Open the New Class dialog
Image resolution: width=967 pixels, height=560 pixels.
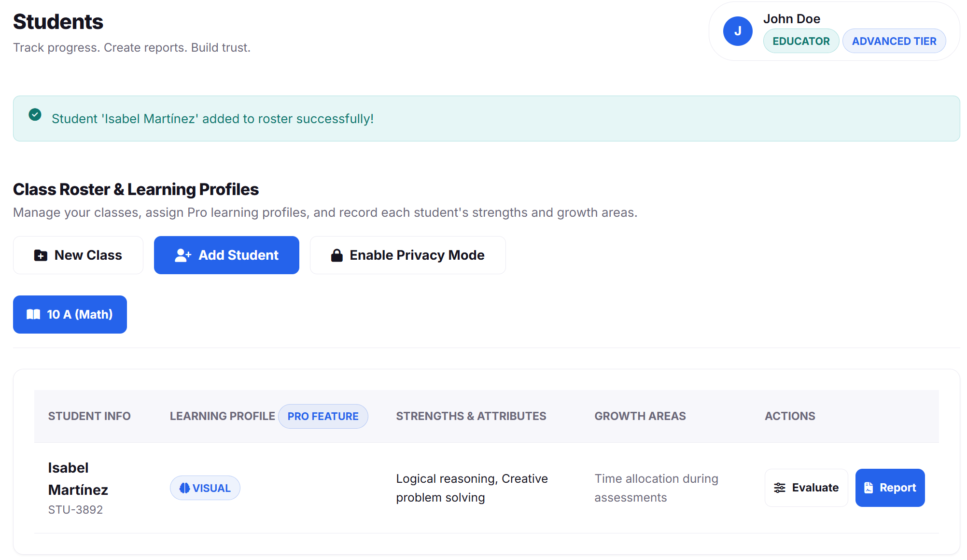coord(78,255)
